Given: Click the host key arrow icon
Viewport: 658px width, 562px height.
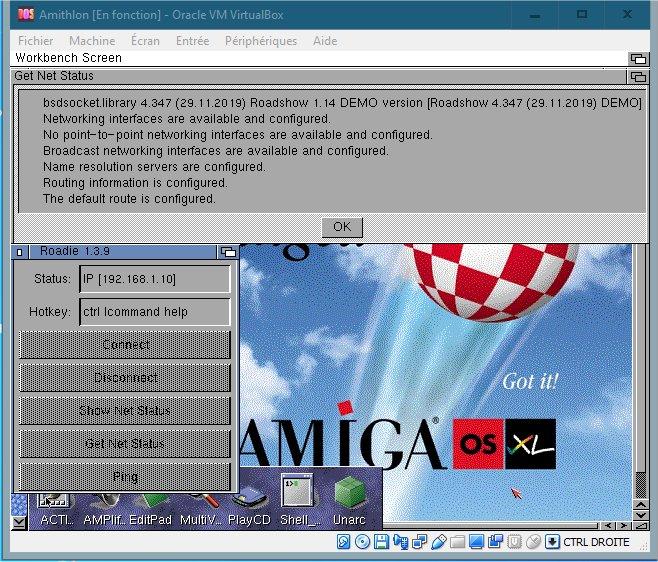Looking at the screenshot, I should pyautogui.click(x=552, y=542).
